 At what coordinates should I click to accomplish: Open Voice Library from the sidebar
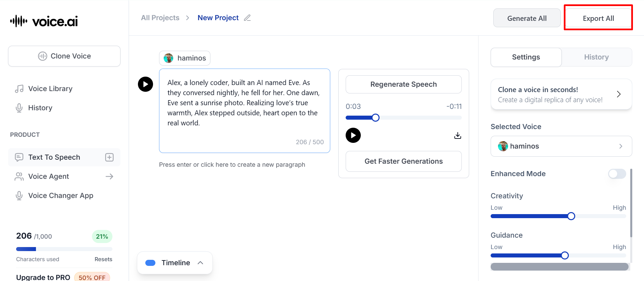[x=50, y=89]
